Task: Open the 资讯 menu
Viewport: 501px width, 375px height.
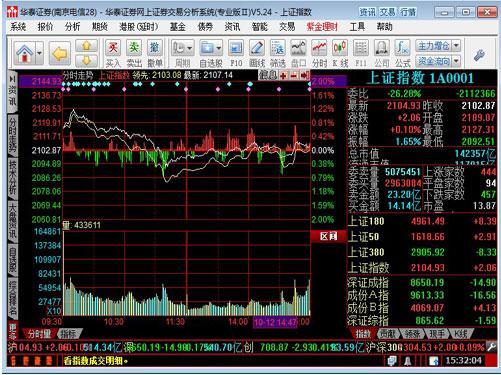Action: [x=232, y=27]
